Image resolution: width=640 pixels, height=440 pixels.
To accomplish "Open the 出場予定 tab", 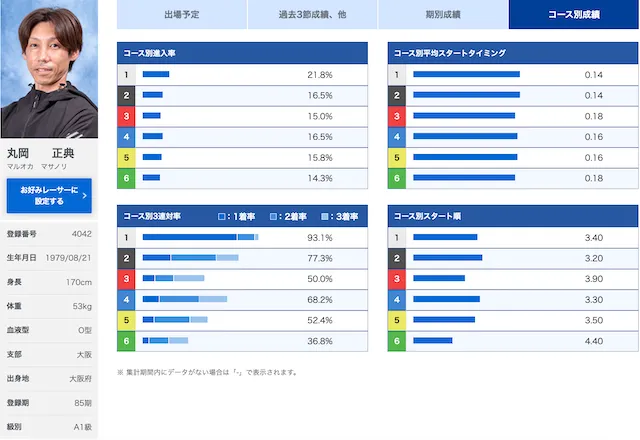I will 182,14.
